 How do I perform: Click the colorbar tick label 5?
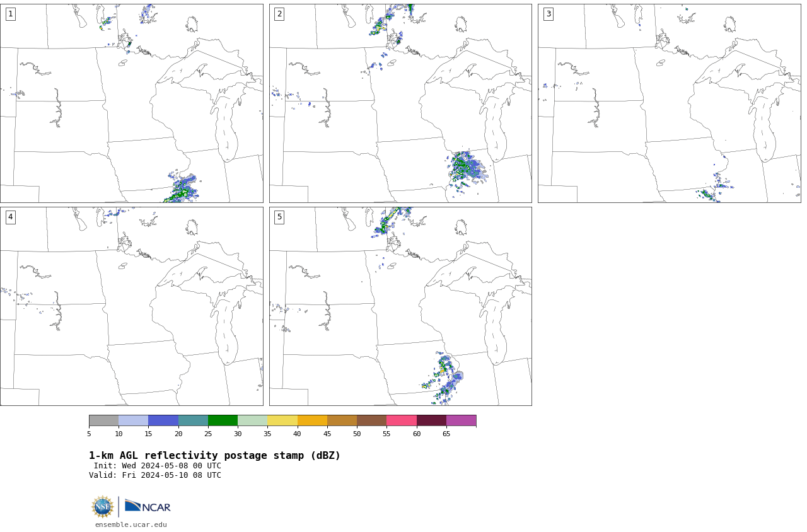pyautogui.click(x=89, y=434)
